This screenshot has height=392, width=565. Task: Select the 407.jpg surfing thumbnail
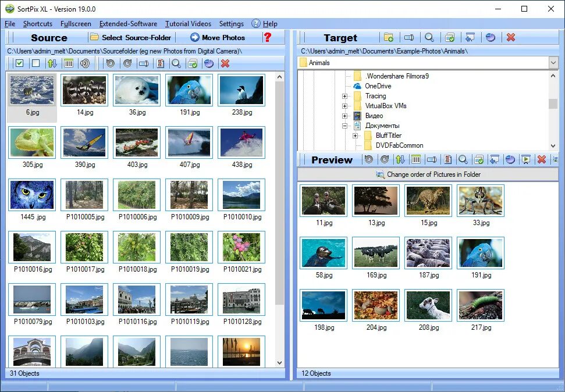(189, 142)
